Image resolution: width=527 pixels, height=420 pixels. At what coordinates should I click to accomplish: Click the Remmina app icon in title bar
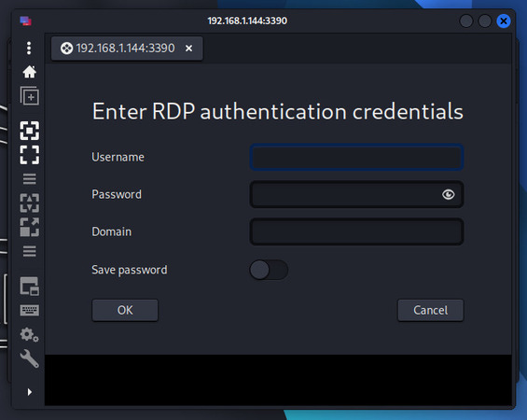(x=25, y=21)
